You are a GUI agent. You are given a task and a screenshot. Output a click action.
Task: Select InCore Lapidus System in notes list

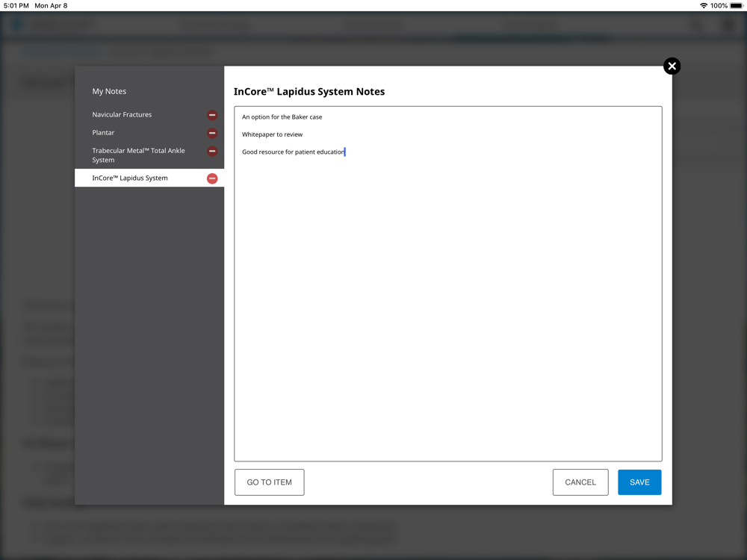point(149,178)
